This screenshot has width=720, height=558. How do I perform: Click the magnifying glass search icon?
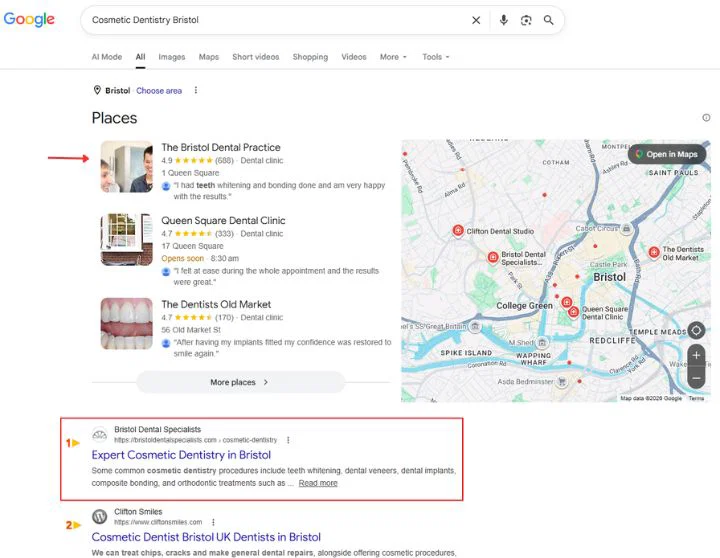(548, 20)
